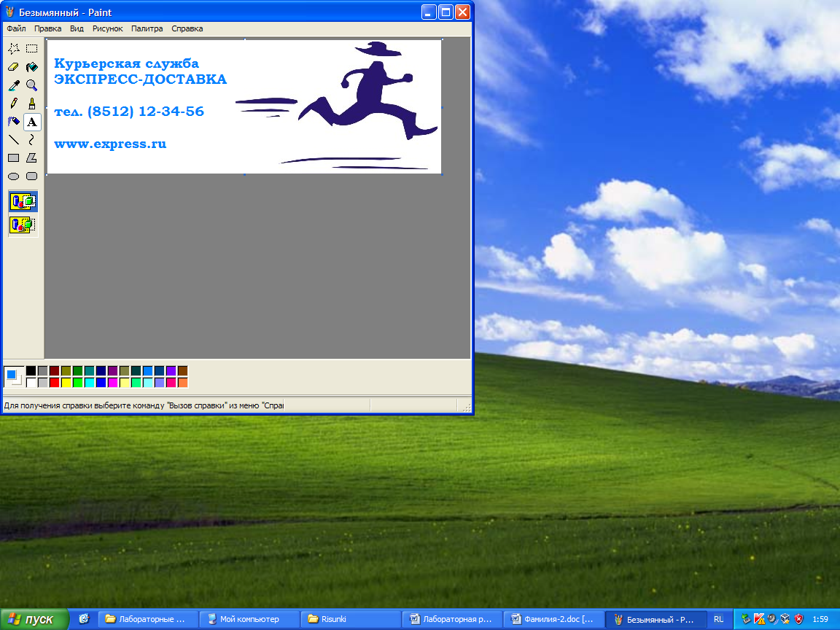Click the Paint title bar application icon
Viewport: 840px width, 630px height.
pos(10,12)
